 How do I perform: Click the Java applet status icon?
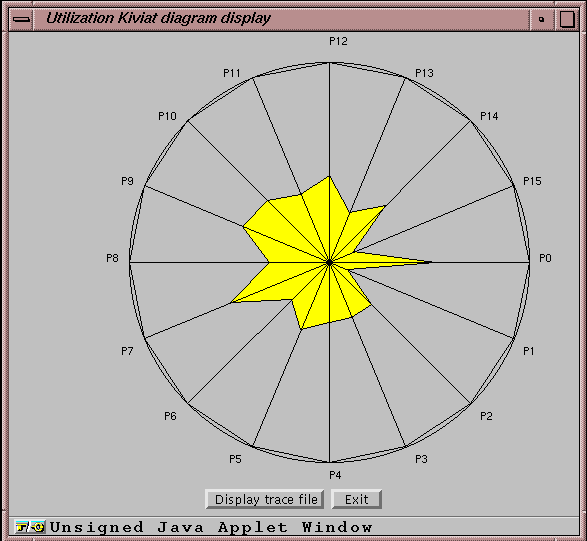pos(30,527)
